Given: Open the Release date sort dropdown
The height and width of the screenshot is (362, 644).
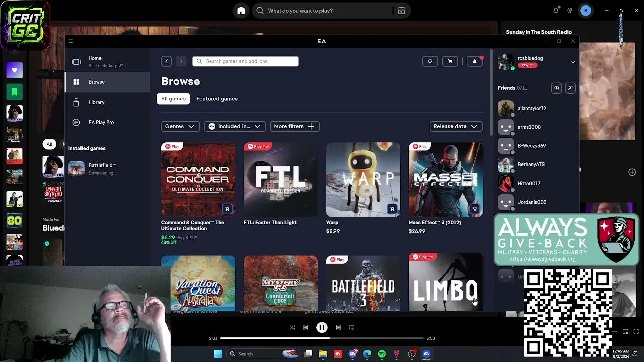Looking at the screenshot, I should pyautogui.click(x=456, y=126).
